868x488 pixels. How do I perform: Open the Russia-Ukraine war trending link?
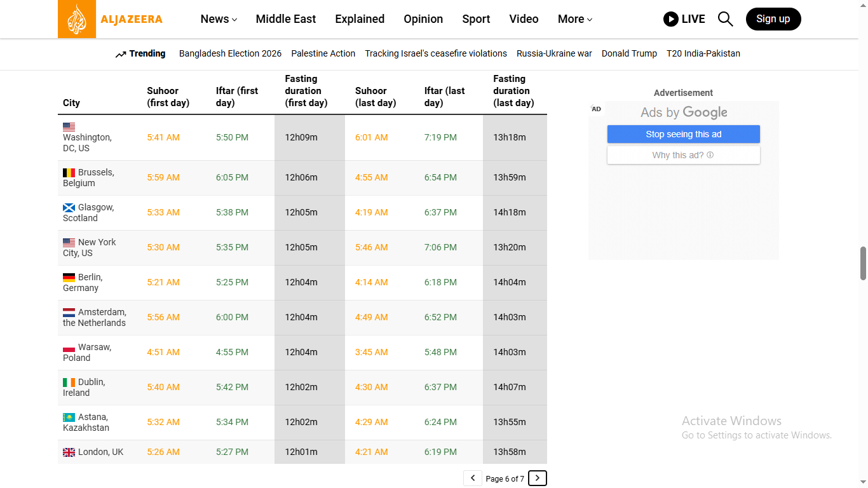554,53
